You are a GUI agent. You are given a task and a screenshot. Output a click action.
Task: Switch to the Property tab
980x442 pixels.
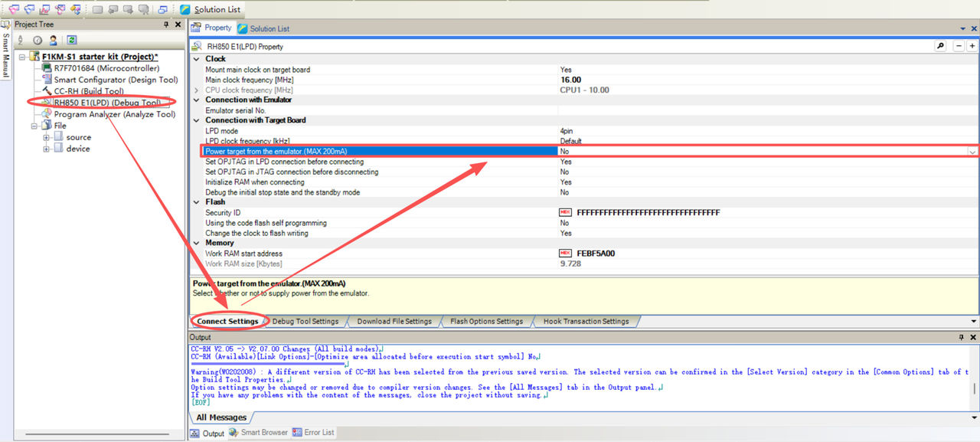click(211, 28)
